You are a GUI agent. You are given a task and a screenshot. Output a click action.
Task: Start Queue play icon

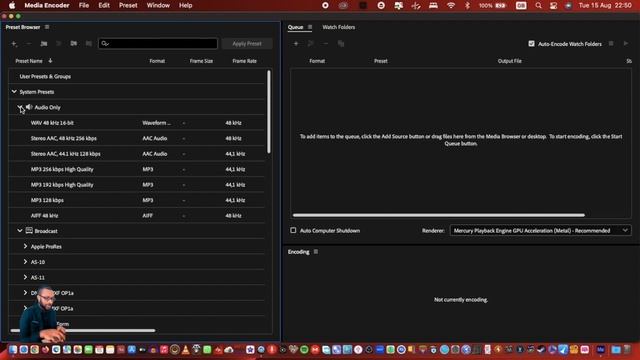[626, 43]
